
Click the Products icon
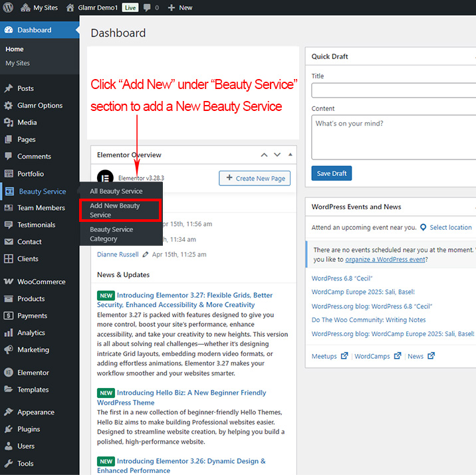coord(9,299)
